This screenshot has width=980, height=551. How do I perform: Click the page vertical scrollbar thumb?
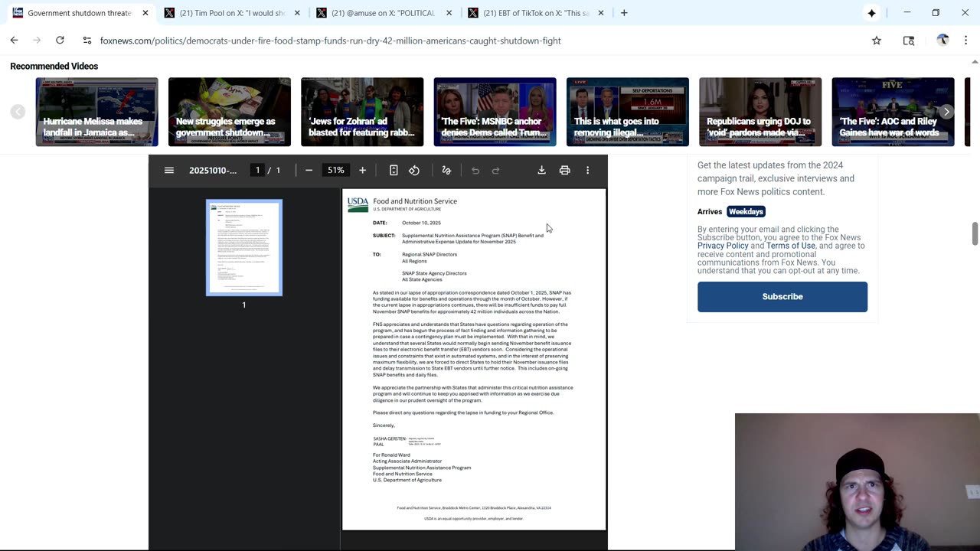coord(975,233)
